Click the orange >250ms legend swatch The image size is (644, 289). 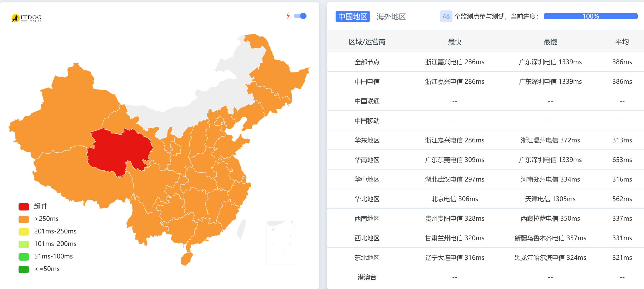click(x=24, y=219)
